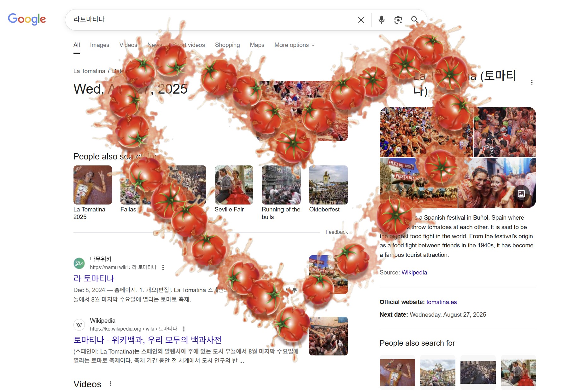Switch to the Videos tab
The width and height of the screenshot is (562, 392).
(128, 45)
